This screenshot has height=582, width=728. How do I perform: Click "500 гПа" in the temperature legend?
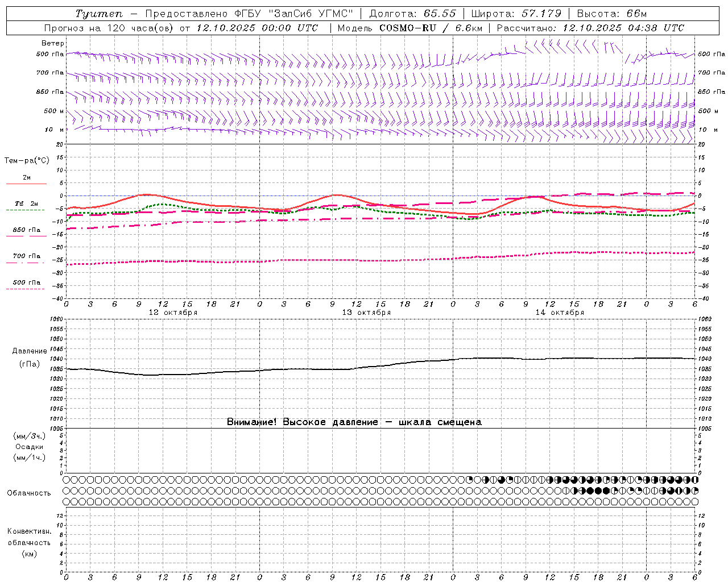(x=27, y=282)
